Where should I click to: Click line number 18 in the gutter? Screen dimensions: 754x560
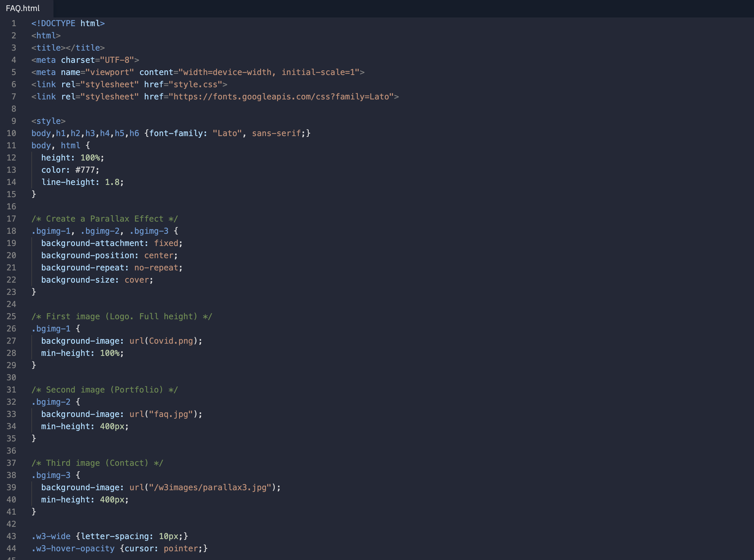click(12, 231)
